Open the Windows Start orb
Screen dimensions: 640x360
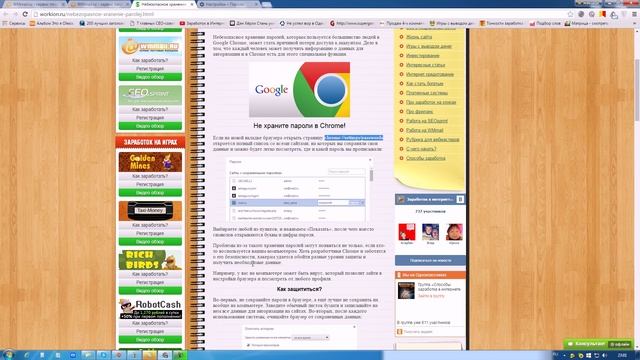pos(9,355)
